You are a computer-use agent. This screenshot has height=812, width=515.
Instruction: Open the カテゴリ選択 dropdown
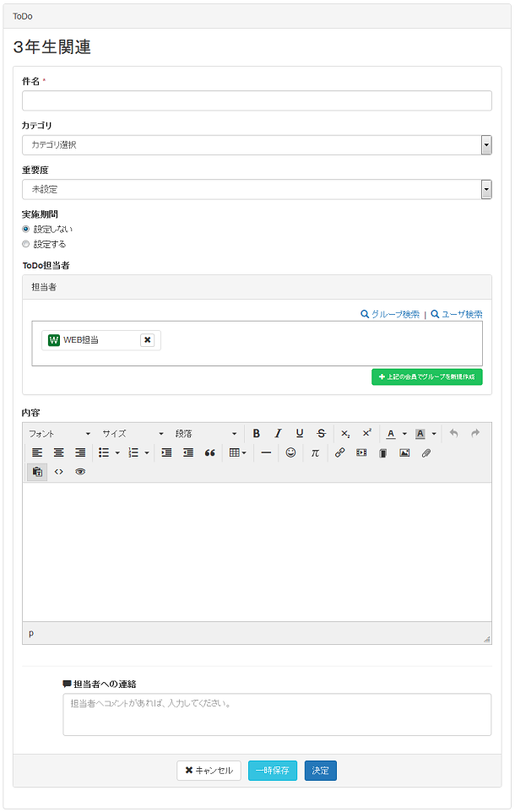(x=257, y=145)
